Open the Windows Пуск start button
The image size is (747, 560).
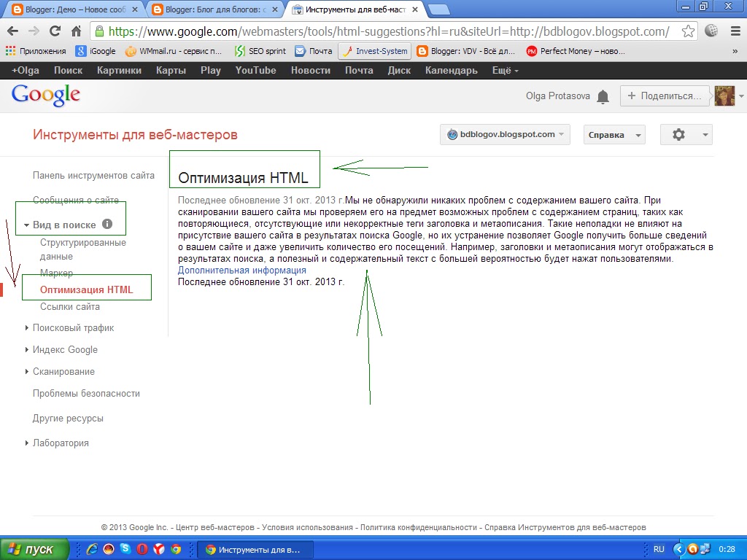(34, 550)
